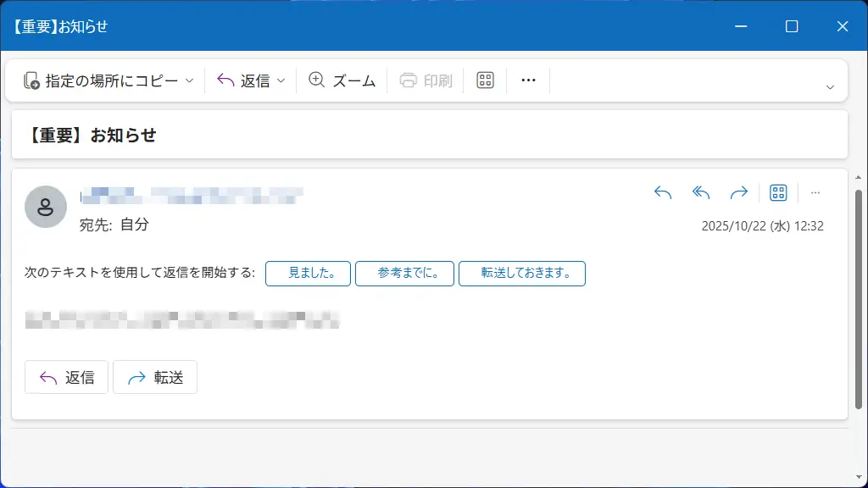Expand the ribbon with the chevron
Viewport: 868px width, 488px height.
point(830,87)
